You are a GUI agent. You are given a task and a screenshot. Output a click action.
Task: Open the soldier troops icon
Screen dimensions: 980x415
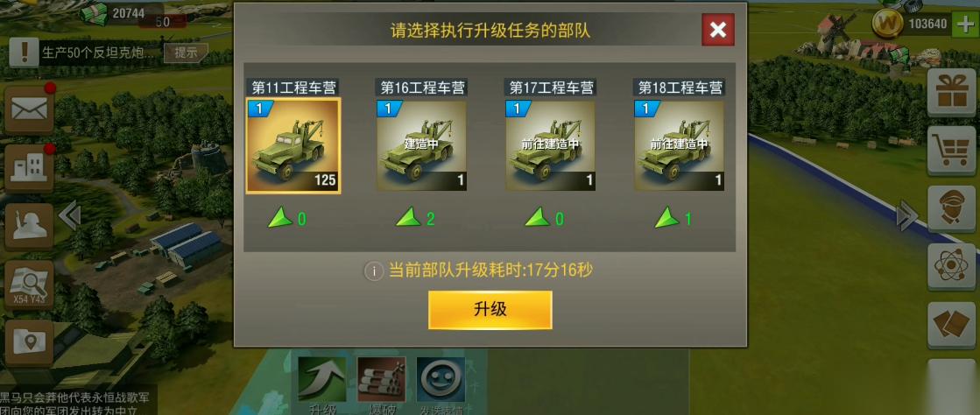(x=30, y=226)
